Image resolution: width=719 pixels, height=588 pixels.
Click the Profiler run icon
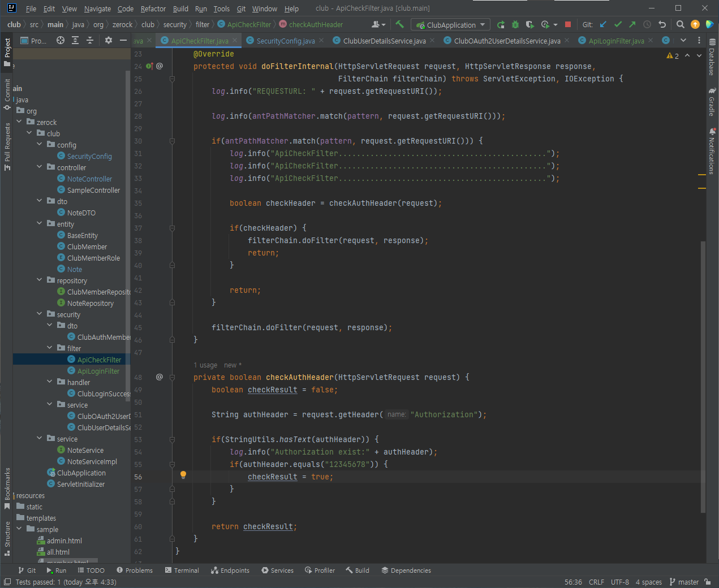545,24
